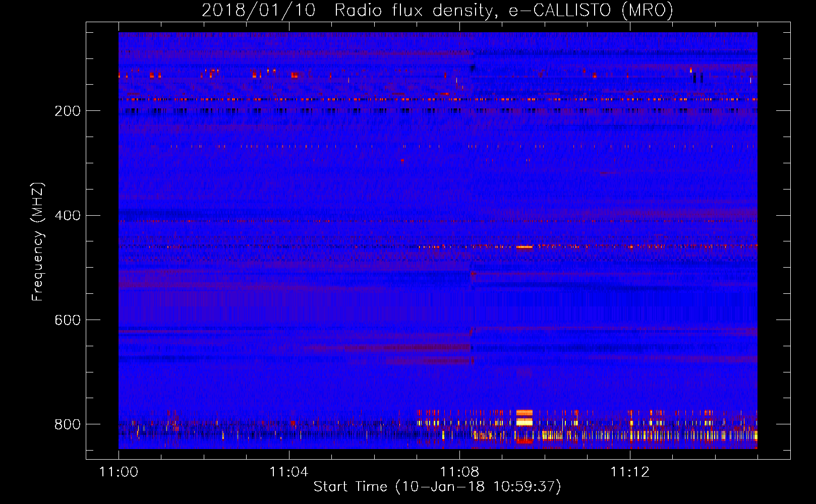816x504 pixels.
Task: Click the '11:08' time axis label
Action: click(459, 472)
